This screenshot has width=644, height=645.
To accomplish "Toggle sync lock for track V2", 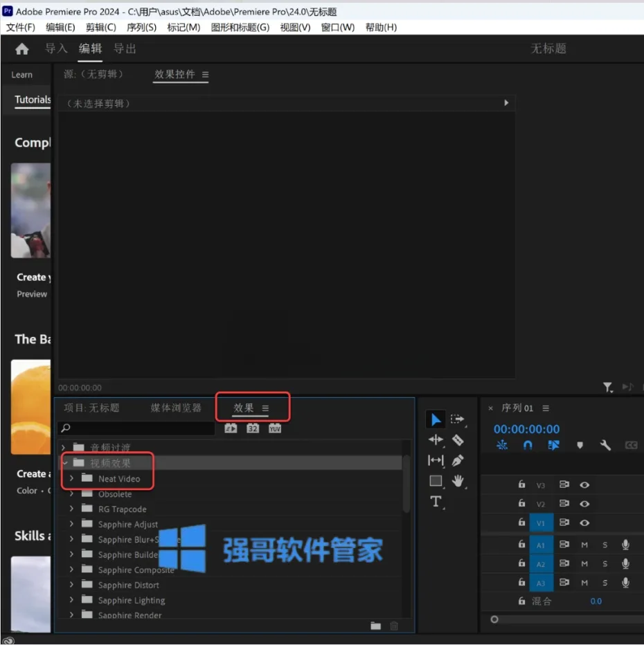I will click(564, 504).
